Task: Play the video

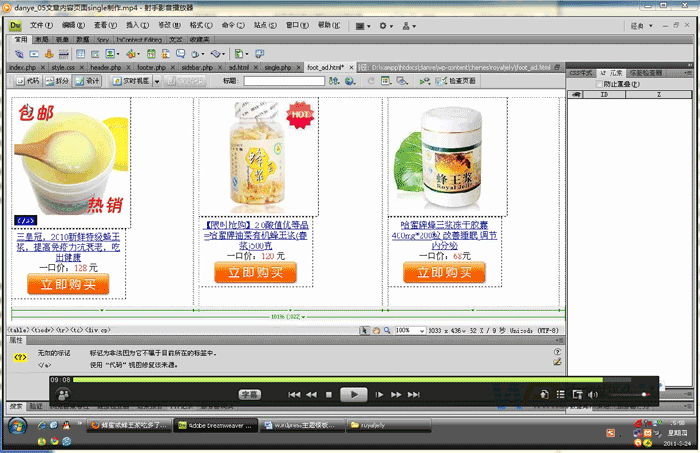Action: pos(354,395)
